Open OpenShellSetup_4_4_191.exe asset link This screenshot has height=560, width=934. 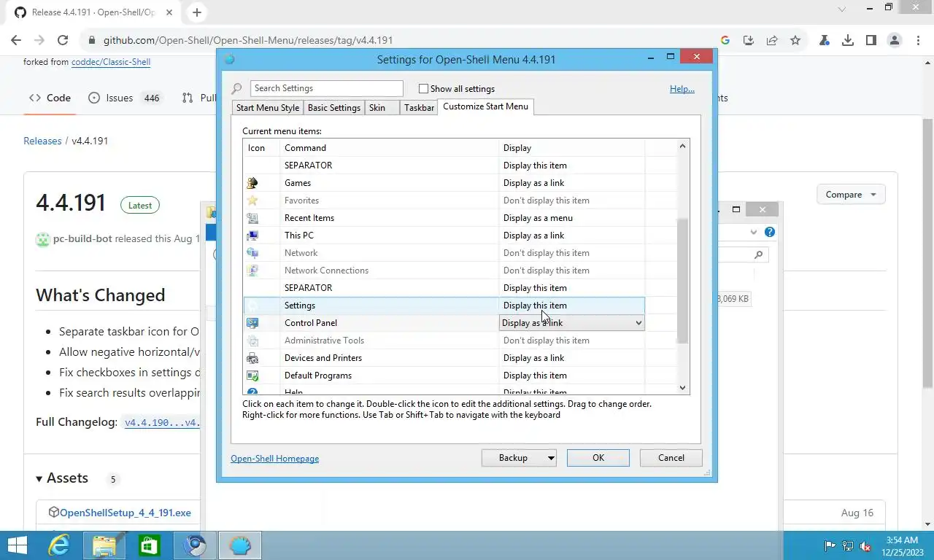pos(125,513)
